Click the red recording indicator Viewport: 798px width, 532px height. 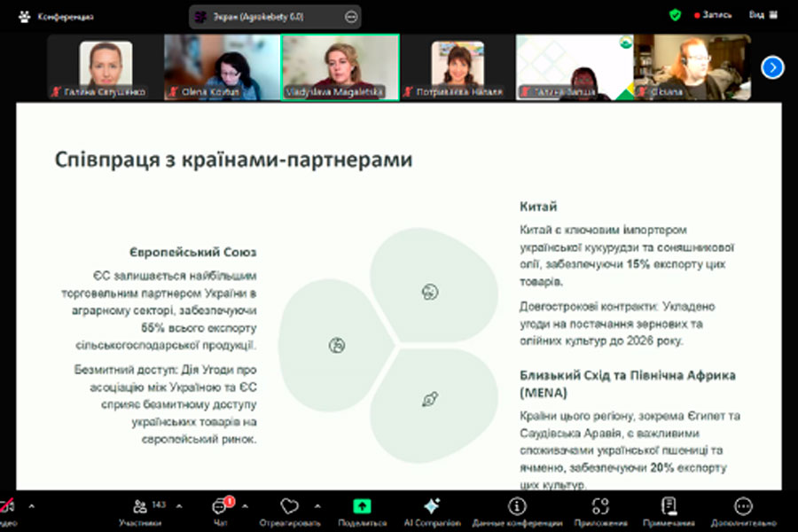click(x=713, y=15)
